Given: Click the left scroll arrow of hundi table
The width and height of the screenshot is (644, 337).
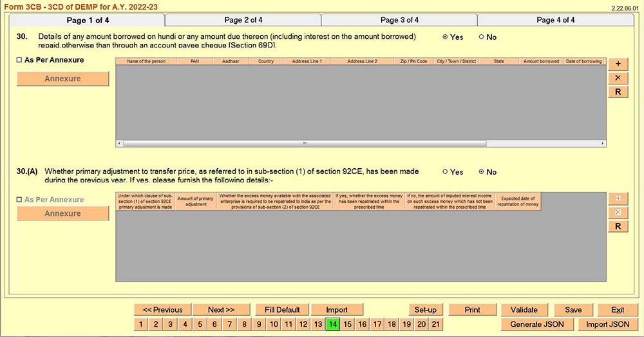Looking at the screenshot, I should pyautogui.click(x=118, y=143).
